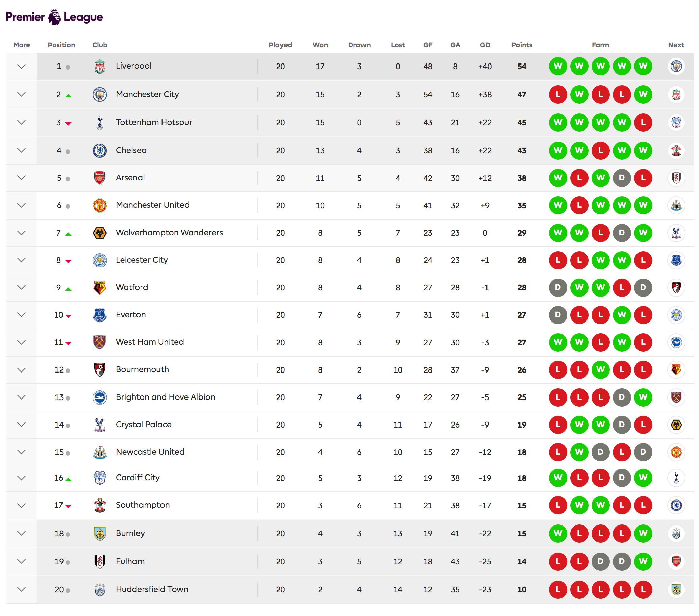Click the Crystal Palace eagle crest
This screenshot has height=616, width=699.
(x=100, y=425)
